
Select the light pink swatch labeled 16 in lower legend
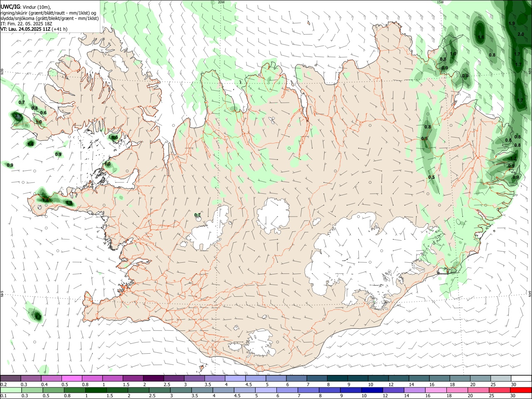(x=435, y=390)
